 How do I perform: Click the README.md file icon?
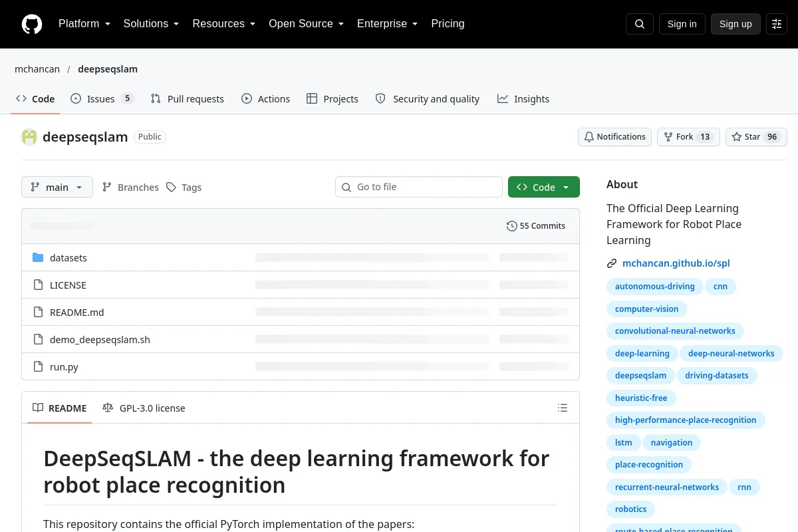38,312
